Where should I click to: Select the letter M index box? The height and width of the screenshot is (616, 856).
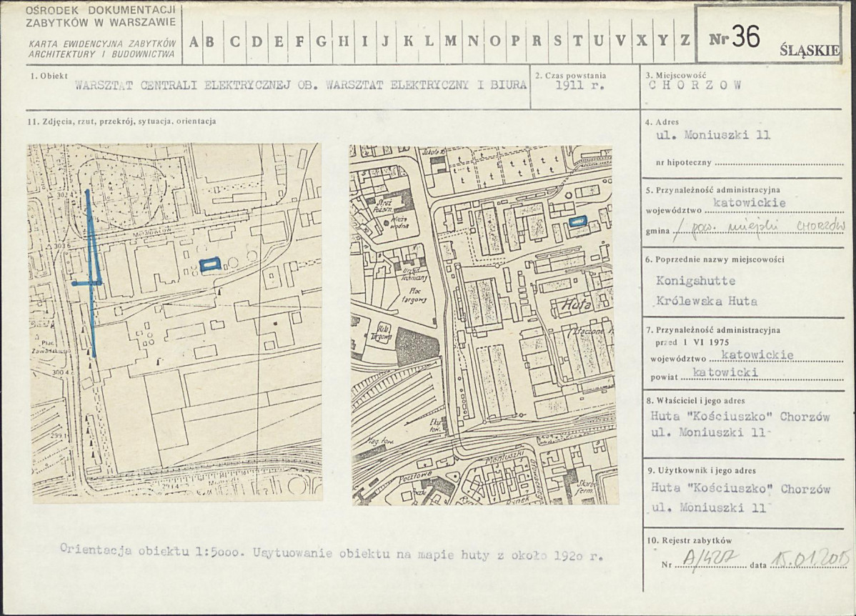450,41
